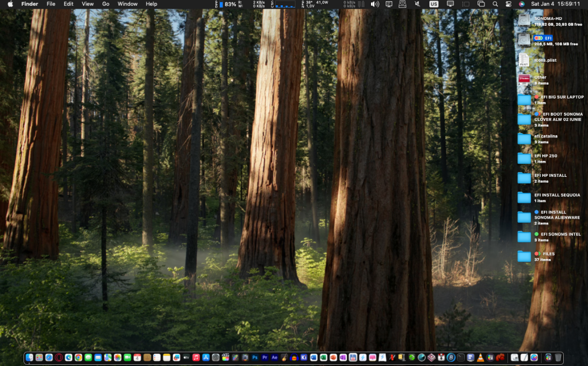Open Launchpad in the Dock
Screen dimensions: 588x366
[39, 357]
